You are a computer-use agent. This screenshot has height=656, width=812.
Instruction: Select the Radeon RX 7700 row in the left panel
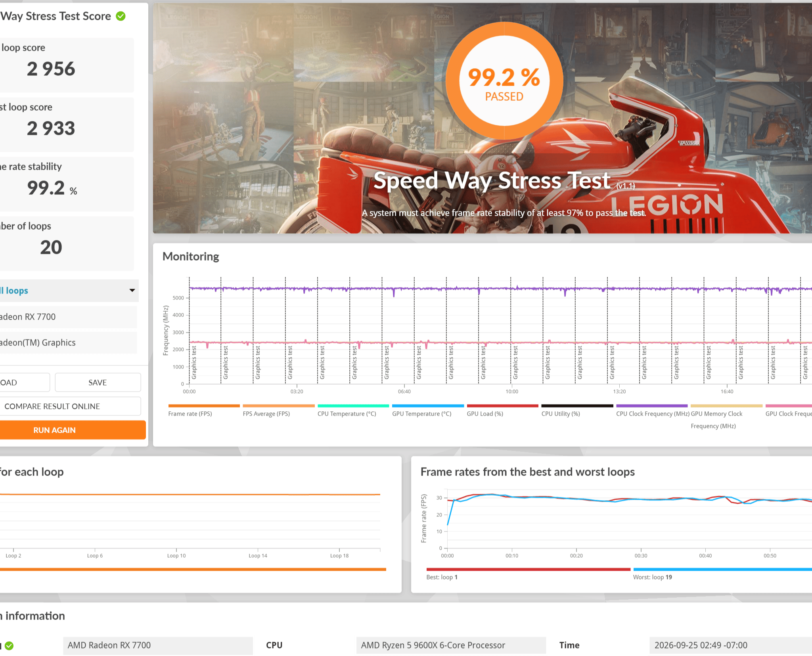pyautogui.click(x=68, y=317)
